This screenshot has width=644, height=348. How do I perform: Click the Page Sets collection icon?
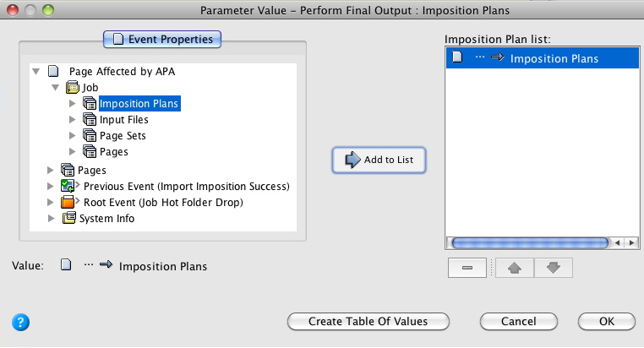[90, 135]
